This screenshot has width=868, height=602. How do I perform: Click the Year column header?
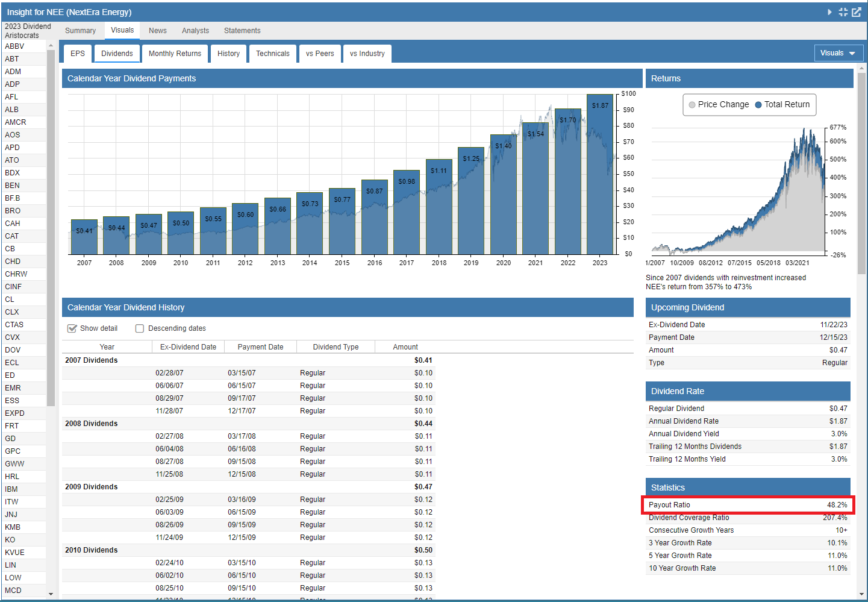click(x=107, y=347)
